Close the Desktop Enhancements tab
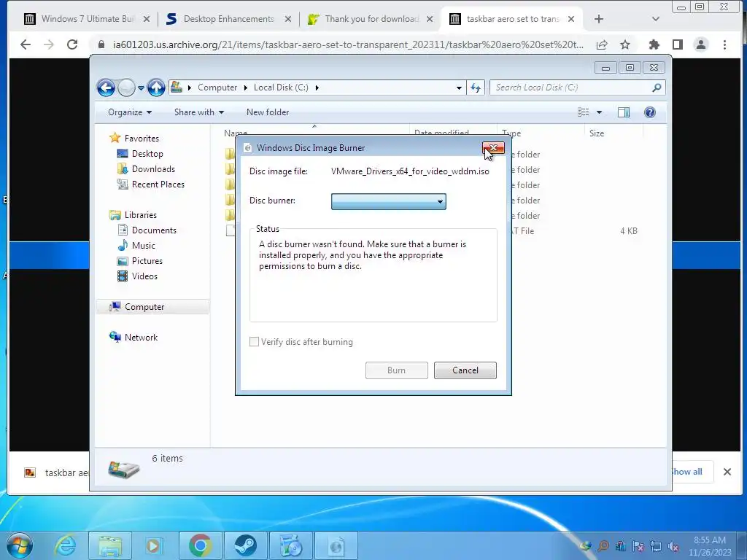The height and width of the screenshot is (560, 747). (287, 19)
